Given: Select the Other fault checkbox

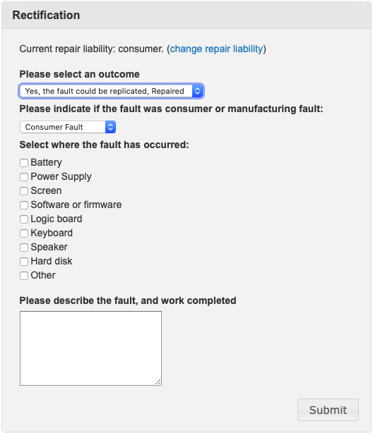Looking at the screenshot, I should 24,276.
